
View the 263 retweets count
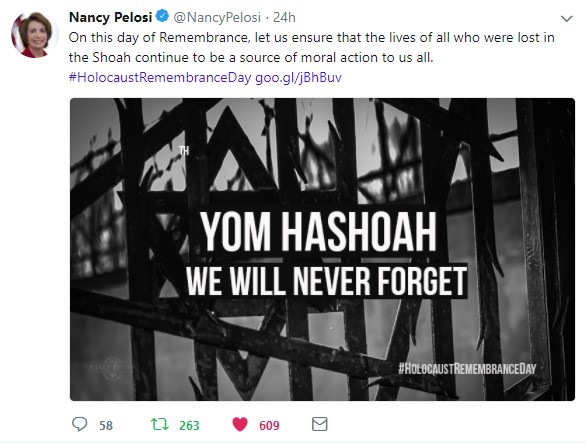point(189,425)
